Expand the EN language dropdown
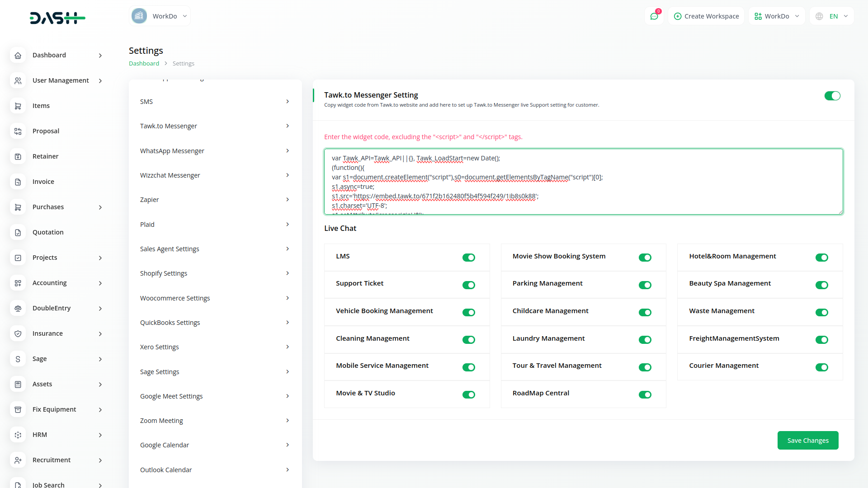This screenshot has width=868, height=488. 839,16
